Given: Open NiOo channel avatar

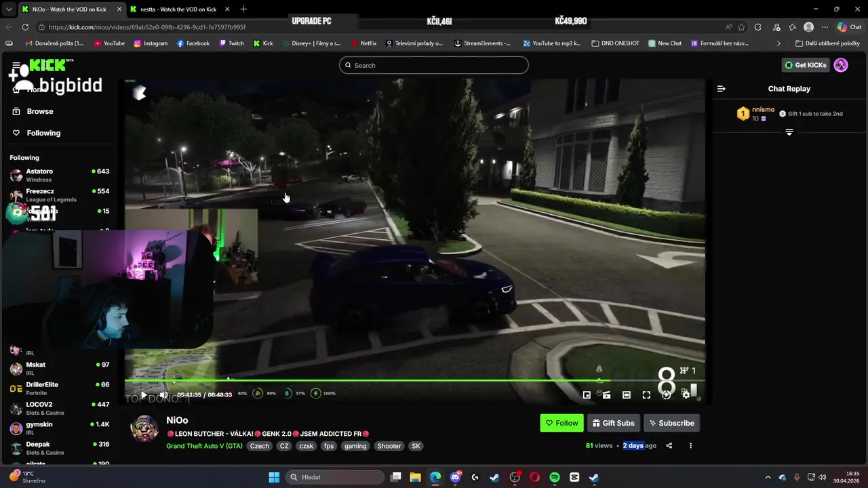Looking at the screenshot, I should [144, 428].
